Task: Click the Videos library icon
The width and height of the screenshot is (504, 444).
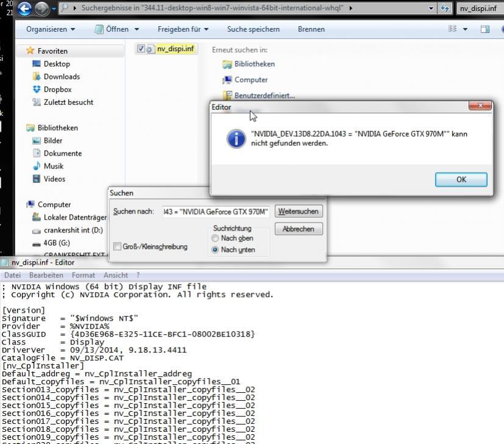Action: (37, 179)
